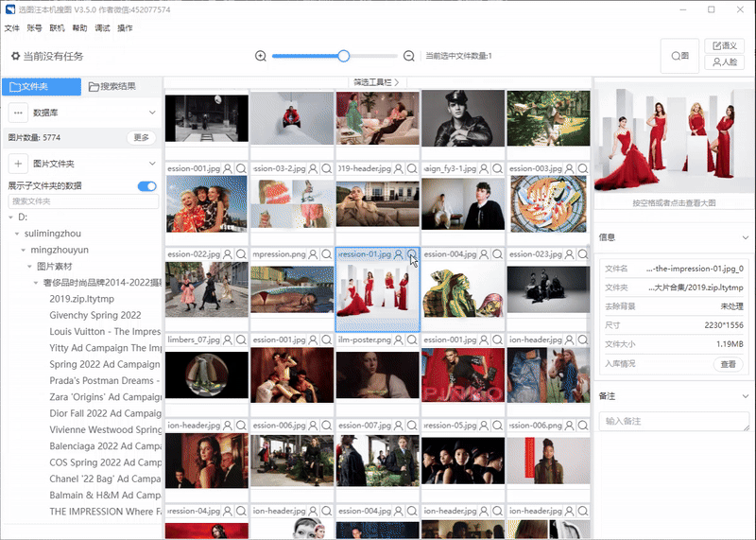Click the 更多 button

[141, 138]
